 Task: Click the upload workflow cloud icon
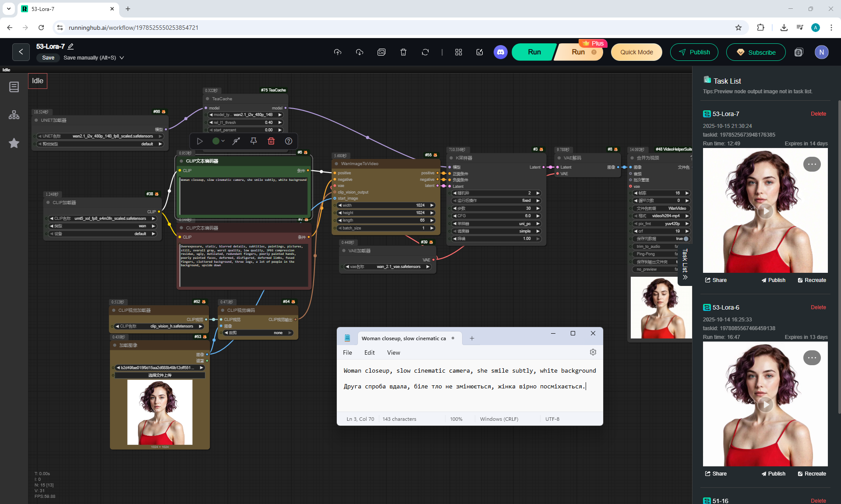(x=337, y=52)
